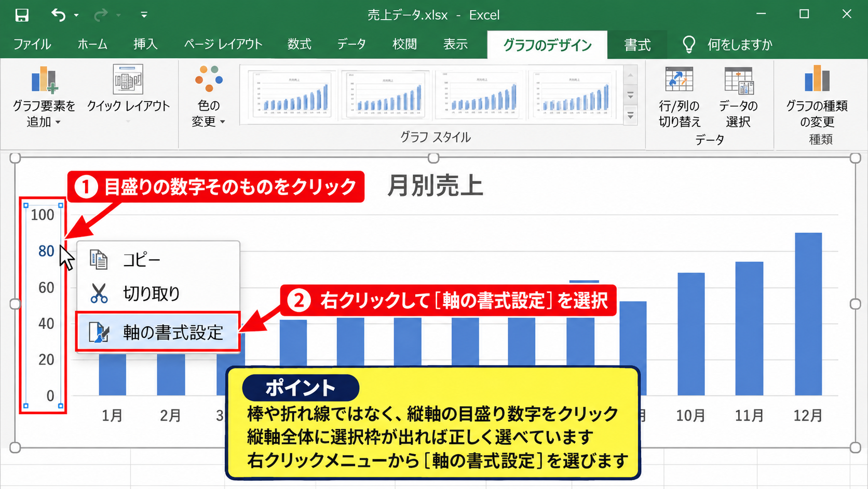Click the 11月 category axis label

(749, 415)
